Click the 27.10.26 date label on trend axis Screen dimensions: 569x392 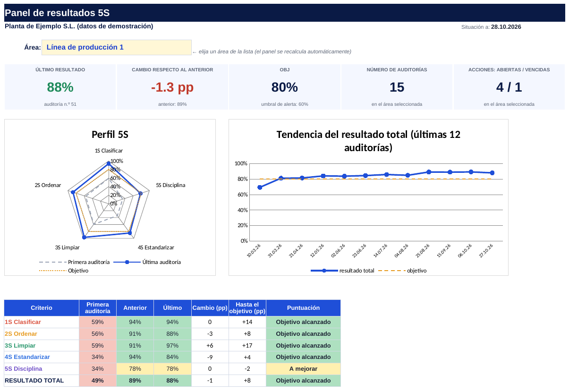tap(486, 251)
